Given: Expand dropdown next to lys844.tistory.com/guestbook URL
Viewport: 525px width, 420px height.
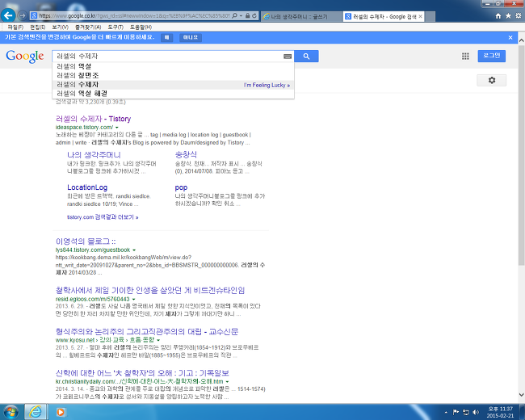Looking at the screenshot, I should [134, 250].
